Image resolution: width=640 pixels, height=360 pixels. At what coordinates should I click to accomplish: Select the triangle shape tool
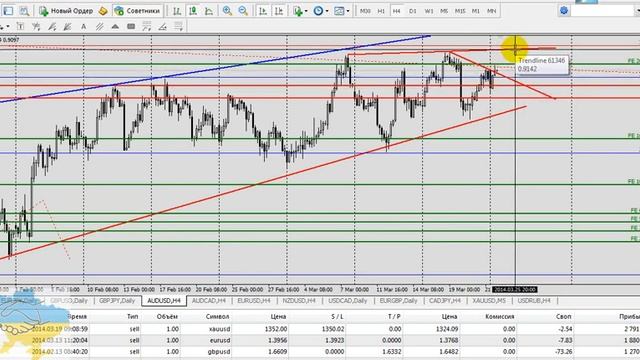[x=115, y=27]
